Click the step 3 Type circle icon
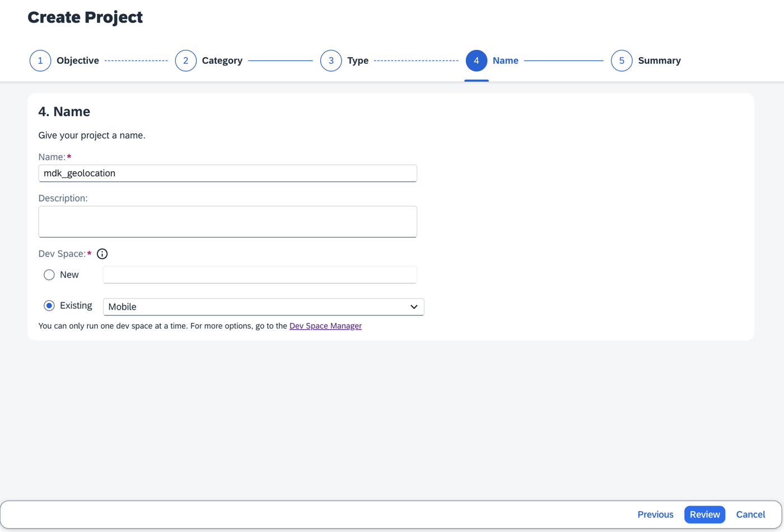 331,60
